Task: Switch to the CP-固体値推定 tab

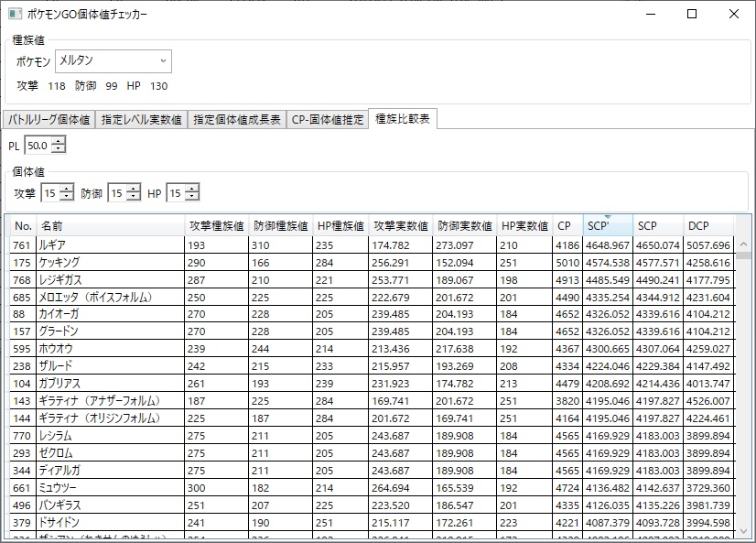Action: [x=328, y=120]
